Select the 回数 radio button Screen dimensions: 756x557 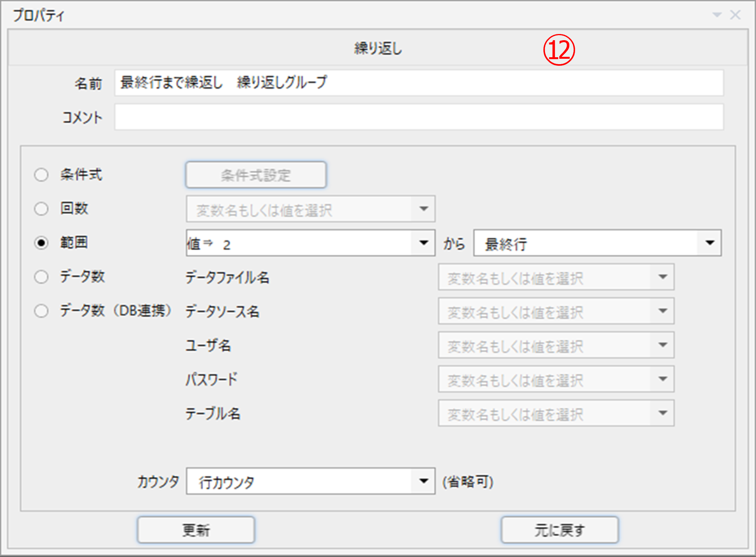tap(41, 209)
